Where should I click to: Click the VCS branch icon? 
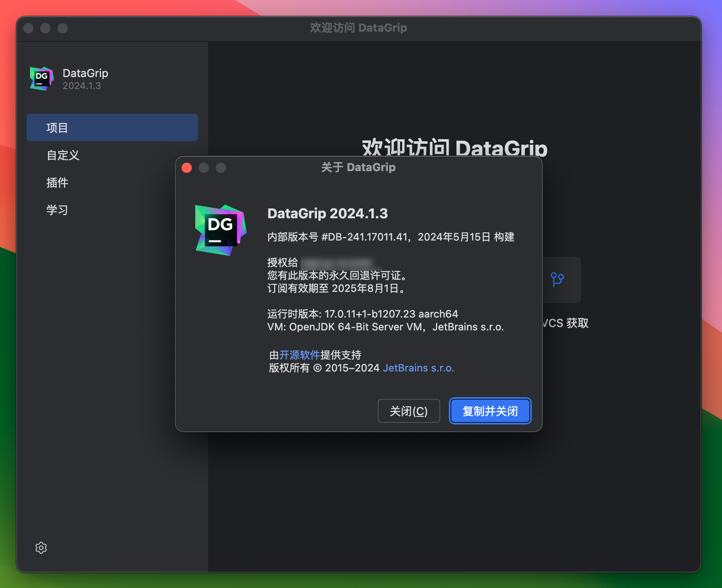557,280
